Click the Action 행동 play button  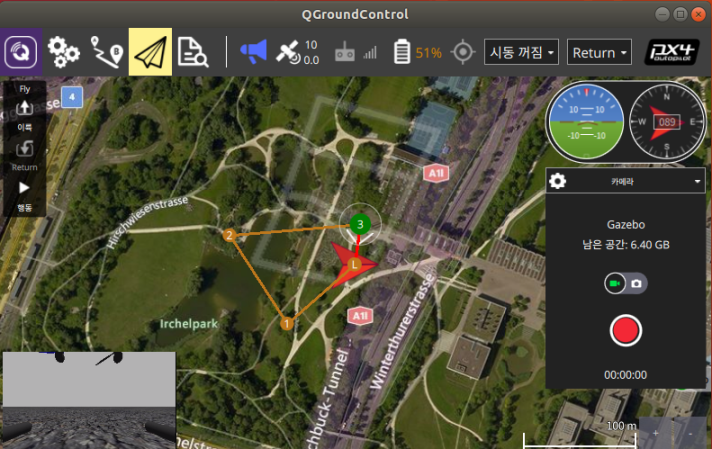25,196
